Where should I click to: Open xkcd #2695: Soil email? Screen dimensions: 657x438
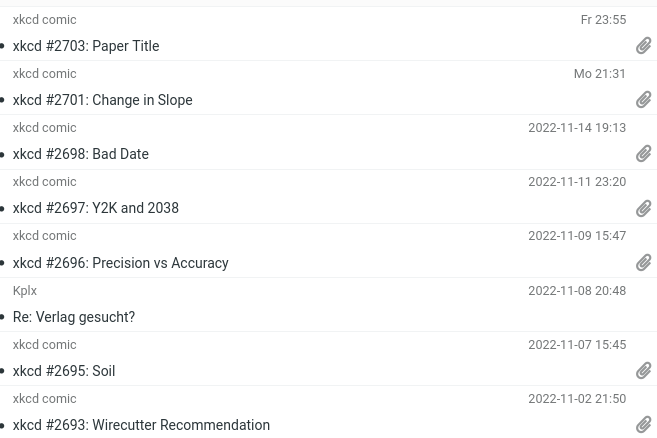tap(64, 371)
